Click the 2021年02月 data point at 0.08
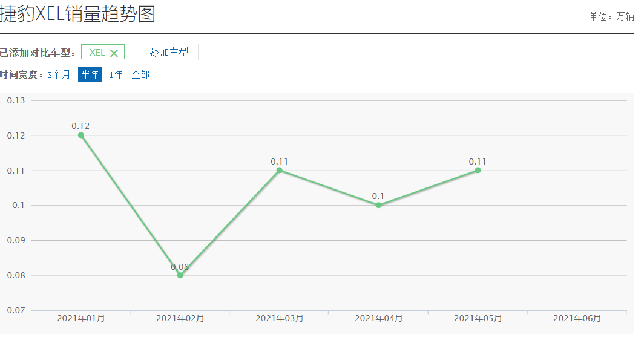644x352 pixels. 180,275
